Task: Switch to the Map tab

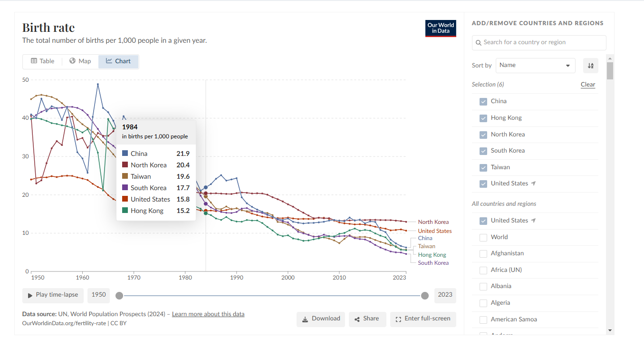Action: (x=80, y=61)
